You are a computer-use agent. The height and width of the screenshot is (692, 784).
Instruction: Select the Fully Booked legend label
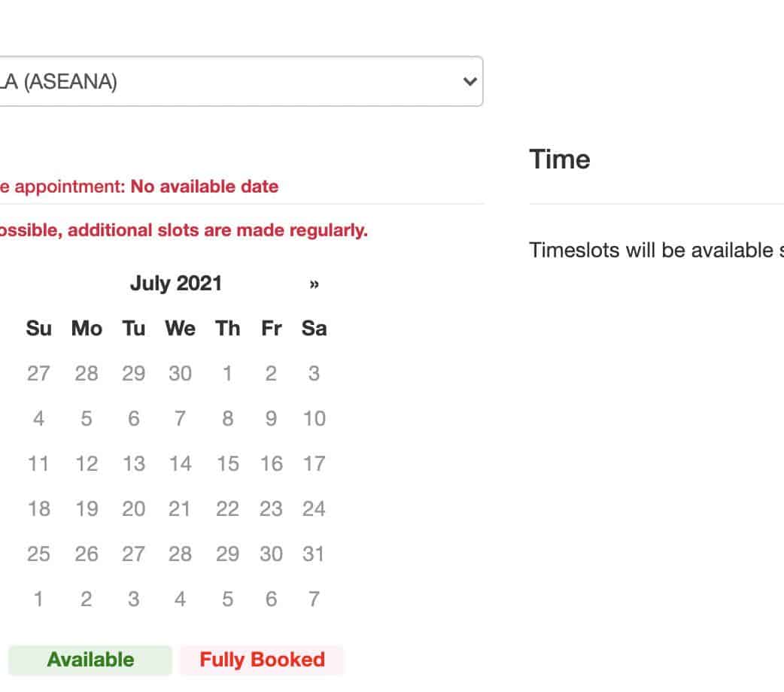pyautogui.click(x=262, y=660)
